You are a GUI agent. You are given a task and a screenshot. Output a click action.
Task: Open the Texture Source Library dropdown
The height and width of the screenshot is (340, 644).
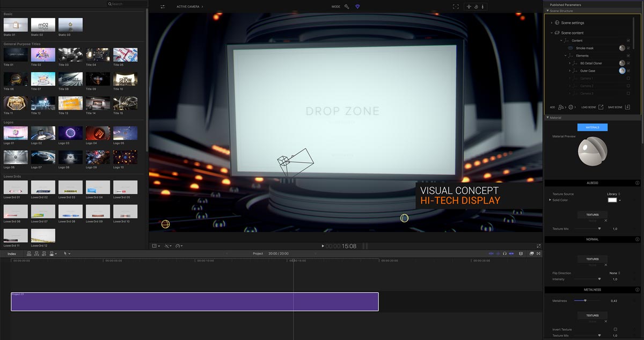(x=613, y=194)
